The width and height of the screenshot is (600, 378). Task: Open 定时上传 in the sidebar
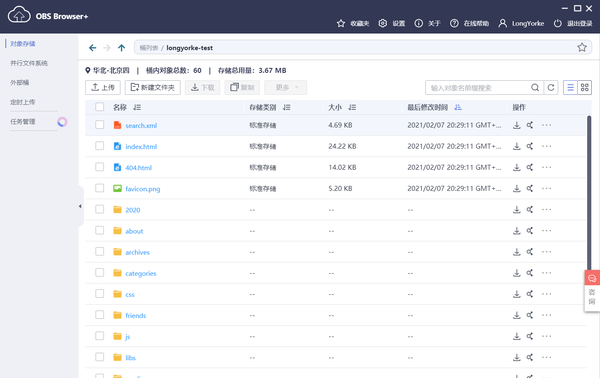click(23, 102)
